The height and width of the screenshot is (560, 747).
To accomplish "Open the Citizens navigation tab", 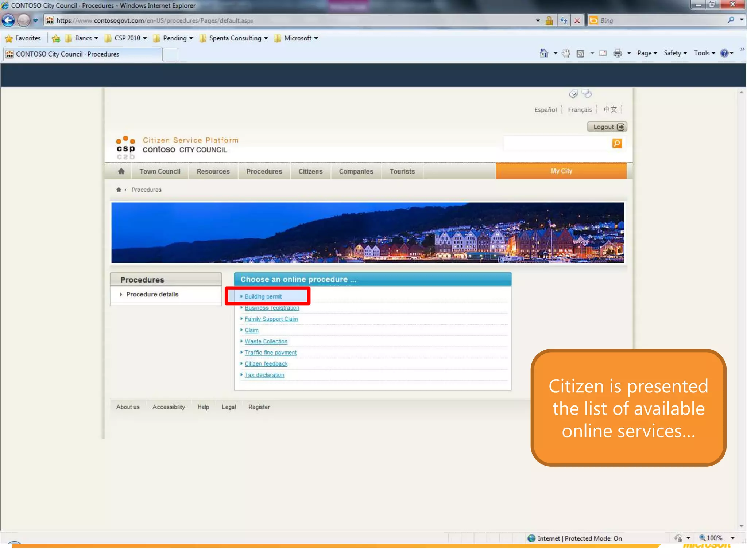I will click(x=310, y=171).
